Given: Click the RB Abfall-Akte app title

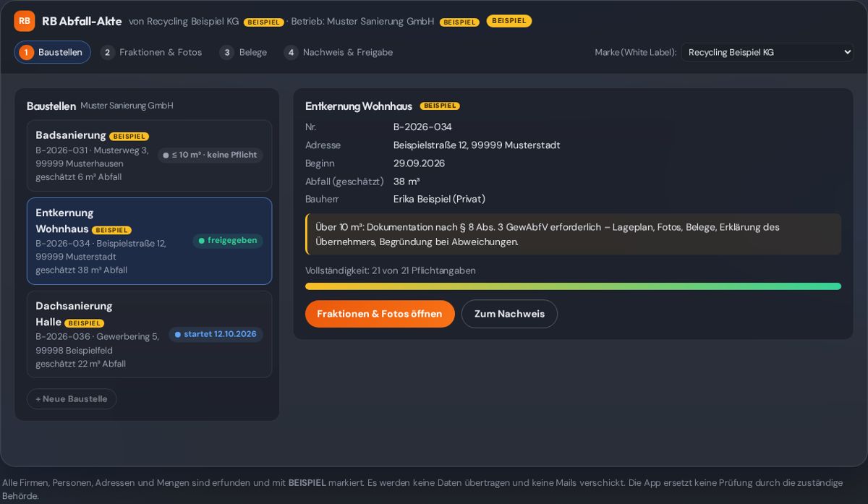Looking at the screenshot, I should [82, 22].
